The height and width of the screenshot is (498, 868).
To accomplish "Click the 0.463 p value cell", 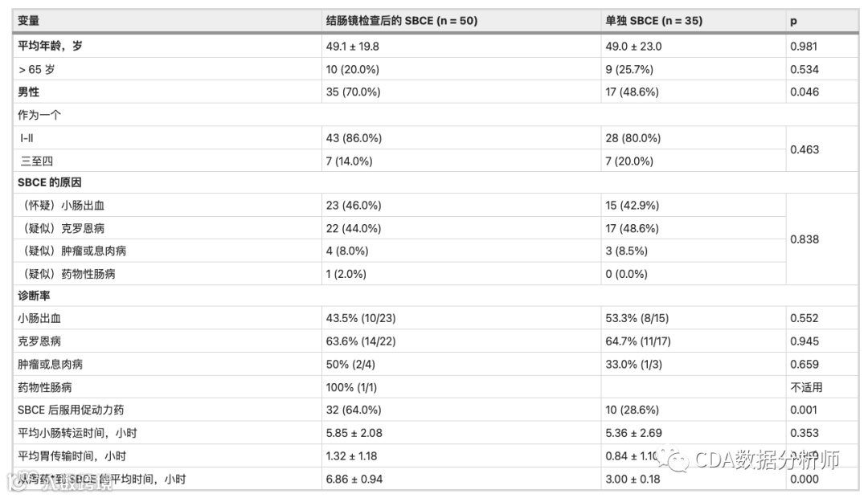I will 805,149.
